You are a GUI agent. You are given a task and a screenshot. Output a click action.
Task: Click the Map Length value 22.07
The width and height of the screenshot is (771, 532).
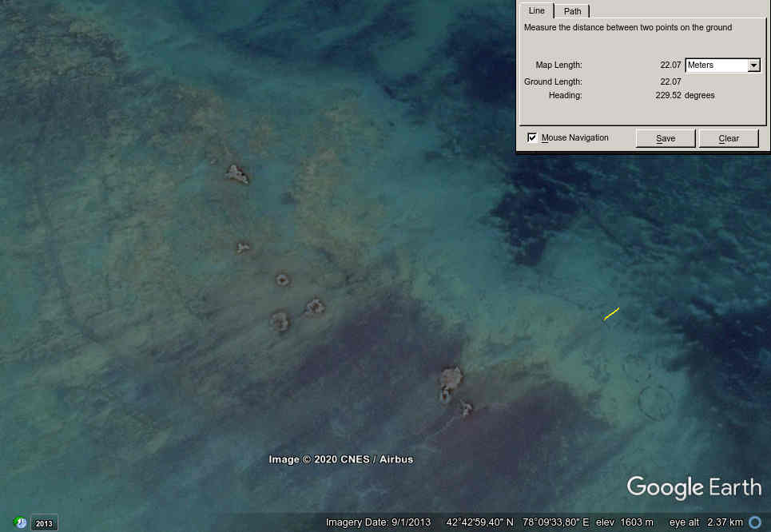[670, 66]
